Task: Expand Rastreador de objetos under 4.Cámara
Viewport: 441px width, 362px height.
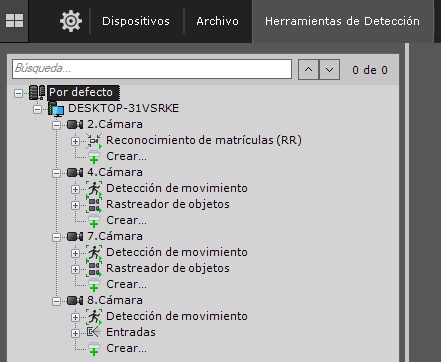Action: point(75,205)
